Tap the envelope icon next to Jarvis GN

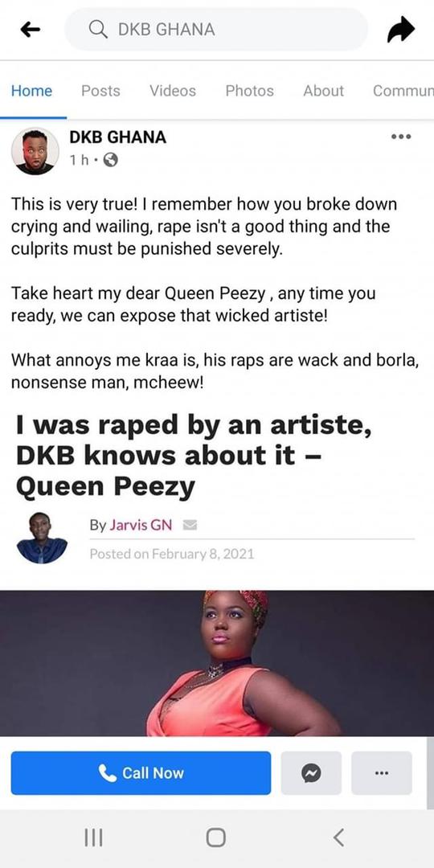[x=190, y=525]
